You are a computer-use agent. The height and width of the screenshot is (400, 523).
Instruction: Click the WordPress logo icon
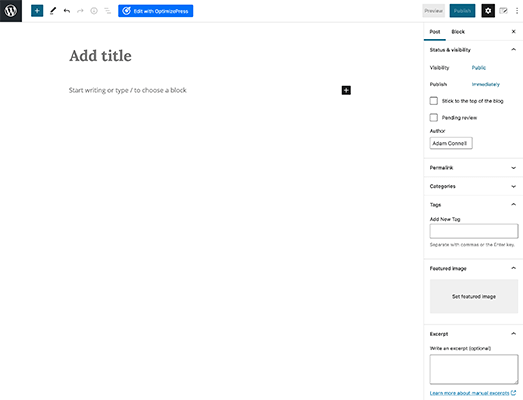pos(11,11)
